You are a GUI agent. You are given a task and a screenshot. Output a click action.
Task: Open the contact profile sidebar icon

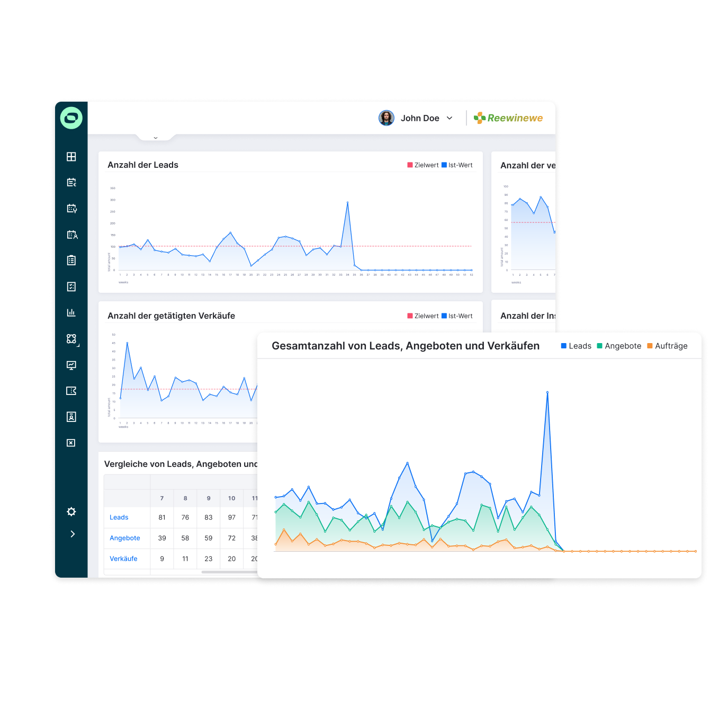(x=71, y=417)
